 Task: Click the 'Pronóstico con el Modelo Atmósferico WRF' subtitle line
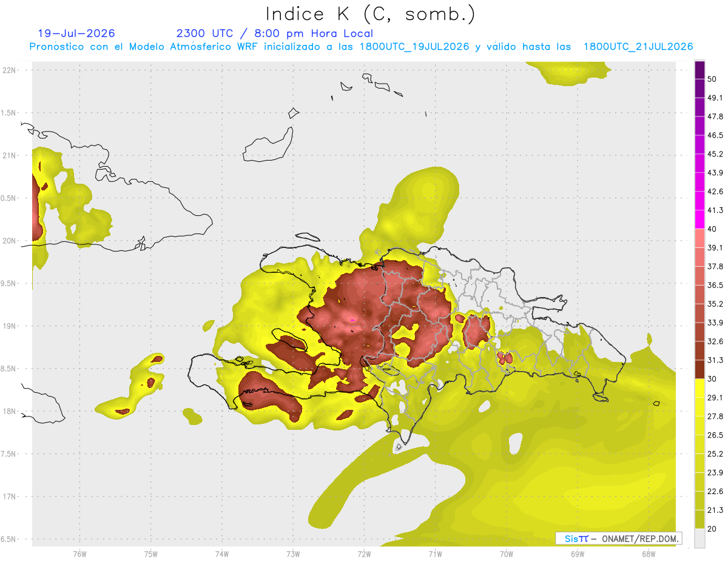361,47
